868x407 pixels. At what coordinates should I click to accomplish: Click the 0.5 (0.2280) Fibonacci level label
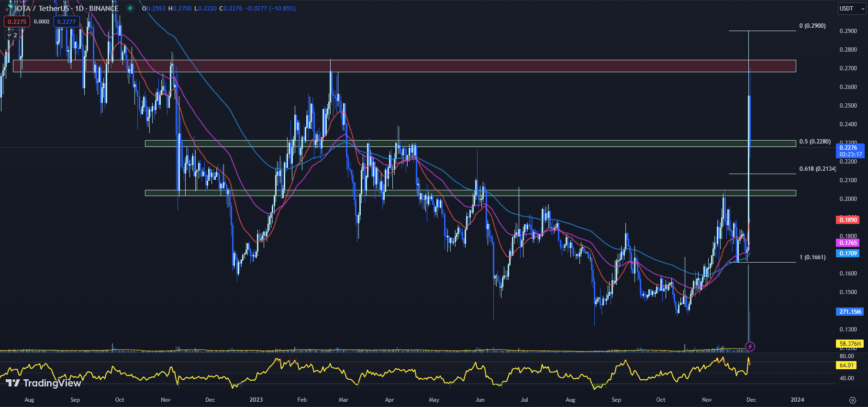click(815, 142)
